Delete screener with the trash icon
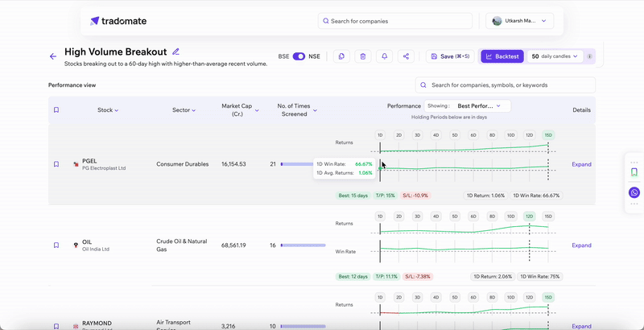The image size is (644, 330). tap(363, 56)
